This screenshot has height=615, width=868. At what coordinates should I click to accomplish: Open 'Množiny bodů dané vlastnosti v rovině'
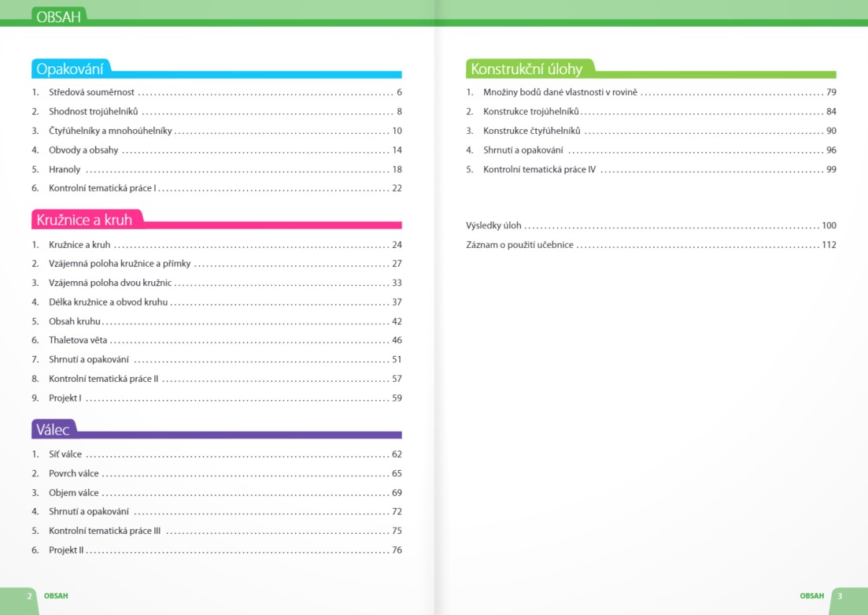[x=560, y=92]
